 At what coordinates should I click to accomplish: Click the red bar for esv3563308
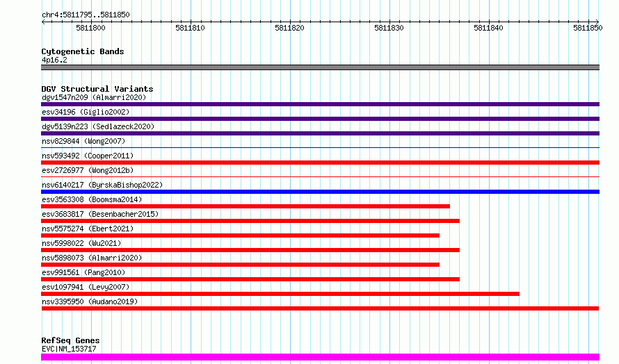246,206
